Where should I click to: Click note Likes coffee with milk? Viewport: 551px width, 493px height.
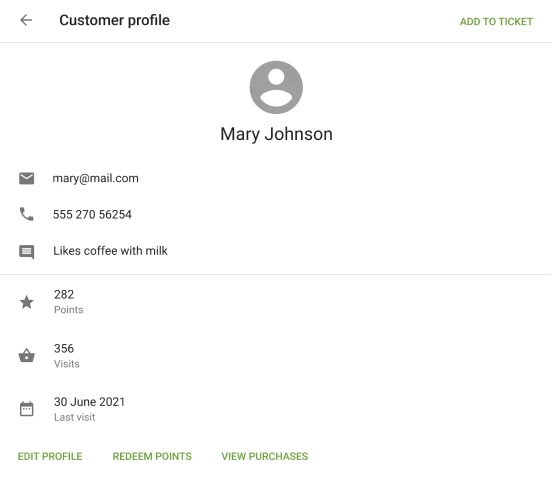point(110,251)
